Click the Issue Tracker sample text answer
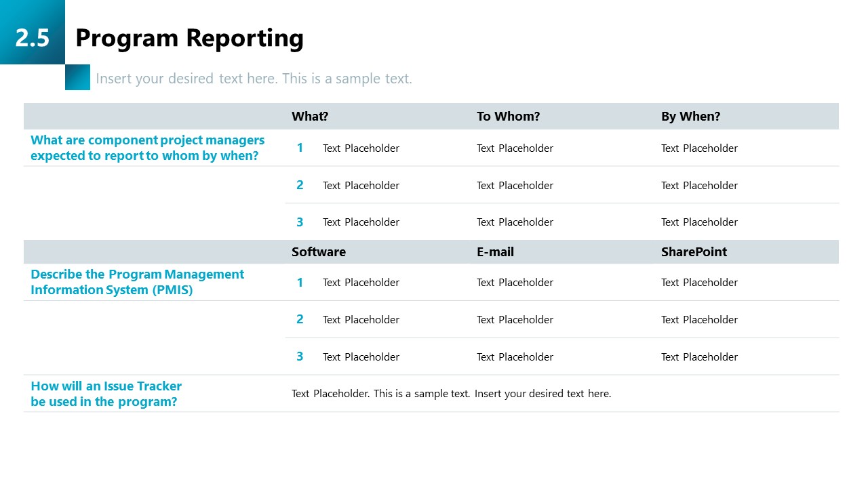868x488 pixels. coord(451,394)
